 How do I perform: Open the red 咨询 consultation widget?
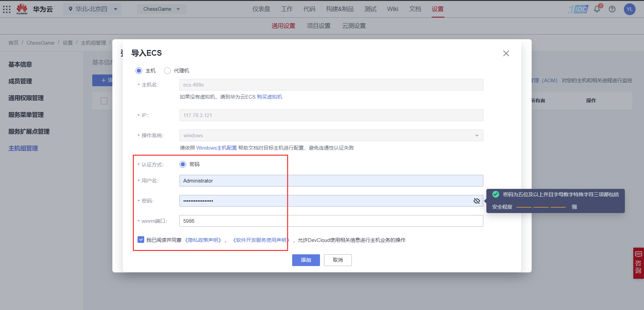click(x=638, y=263)
